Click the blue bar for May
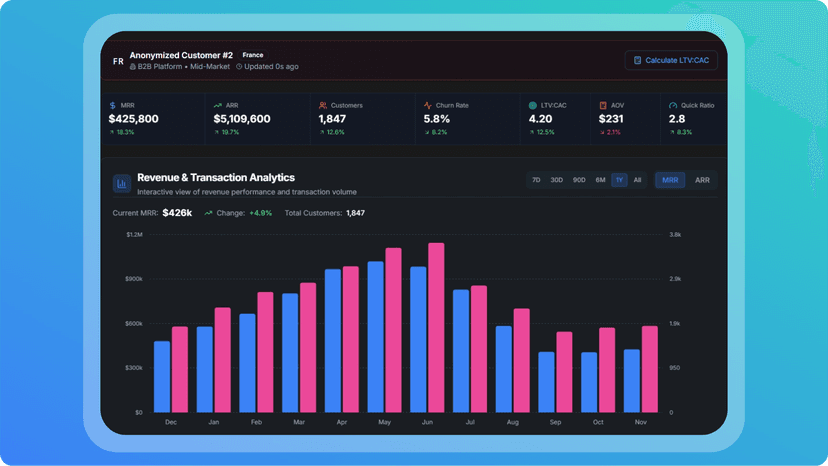 click(375, 337)
